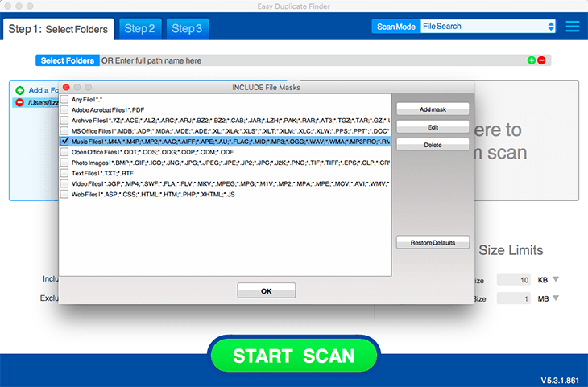Click the Edit mask button
588x387 pixels.
(x=433, y=127)
